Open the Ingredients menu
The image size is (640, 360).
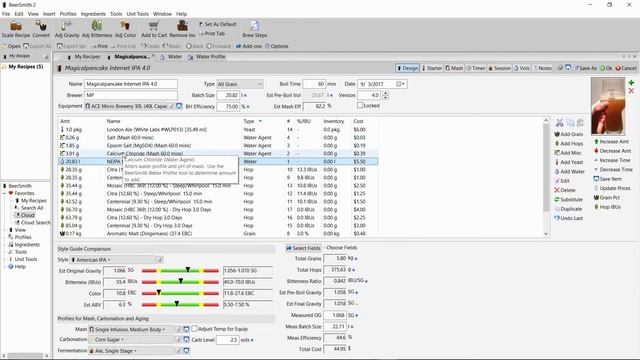tap(93, 14)
